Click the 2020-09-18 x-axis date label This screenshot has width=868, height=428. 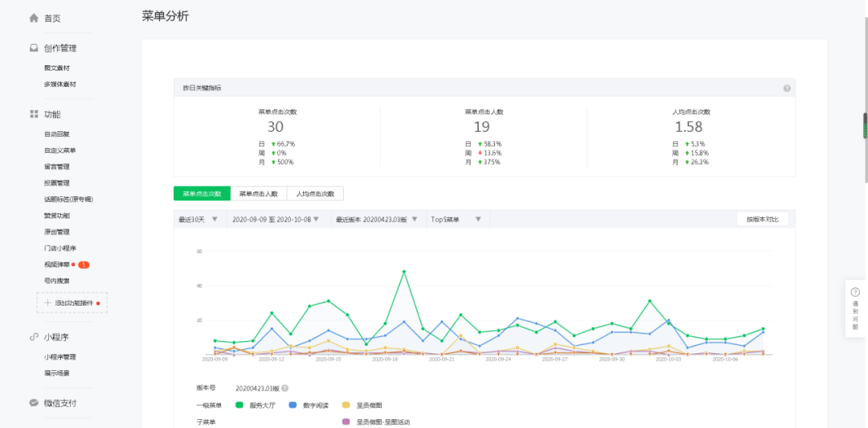click(385, 360)
